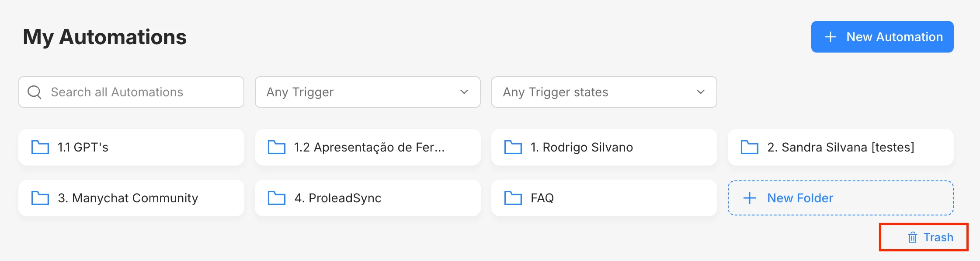
Task: Open the 3. Manychat Community folder
Action: (131, 198)
